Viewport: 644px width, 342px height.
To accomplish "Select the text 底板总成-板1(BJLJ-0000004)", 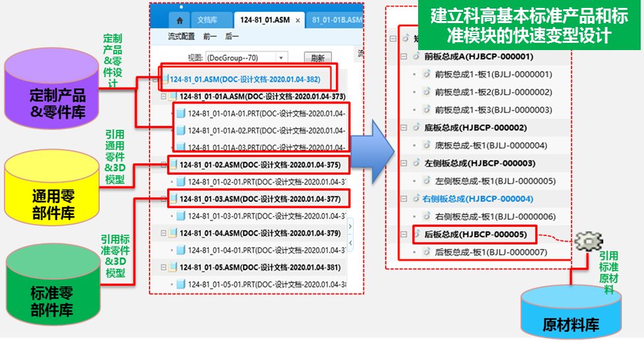I will coord(491,145).
